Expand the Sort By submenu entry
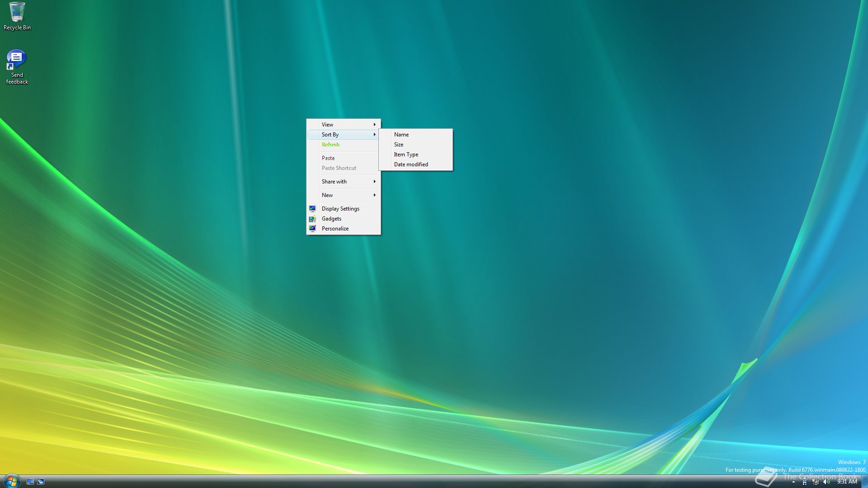This screenshot has width=868, height=488. [x=344, y=134]
